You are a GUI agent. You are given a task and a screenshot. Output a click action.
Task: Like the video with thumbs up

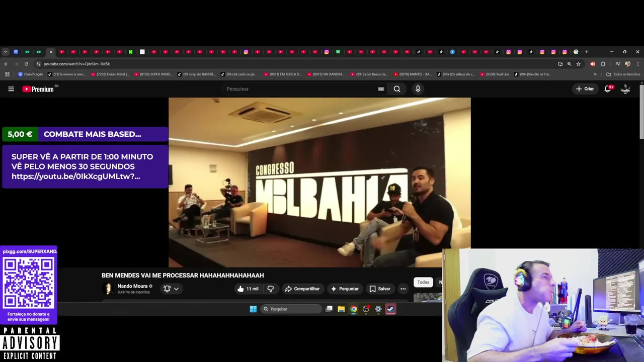click(248, 289)
